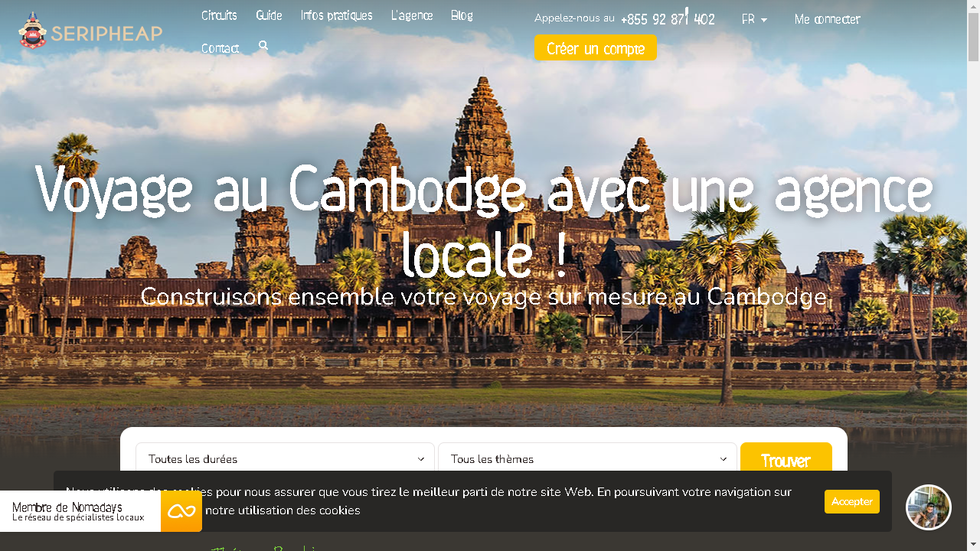Accept cookies with the Accepter button
This screenshot has width=980, height=551.
point(851,501)
